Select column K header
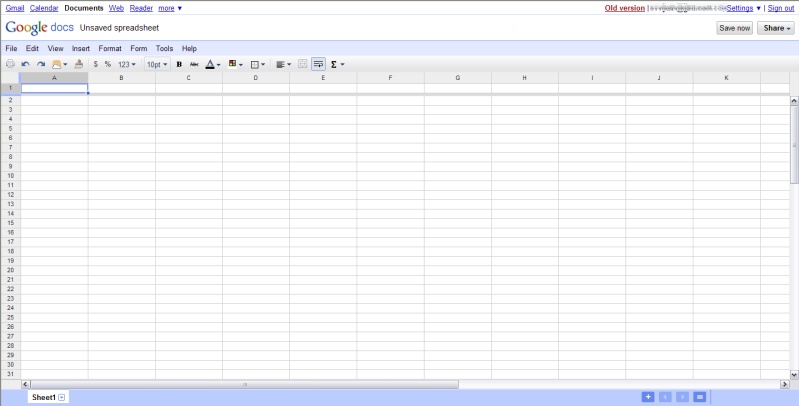The width and height of the screenshot is (799, 406). tap(726, 78)
